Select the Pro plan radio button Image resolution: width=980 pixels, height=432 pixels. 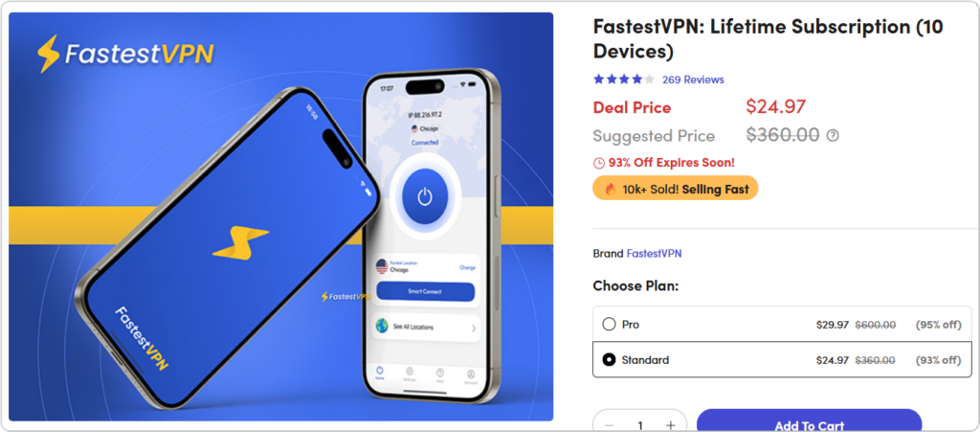[x=609, y=325]
